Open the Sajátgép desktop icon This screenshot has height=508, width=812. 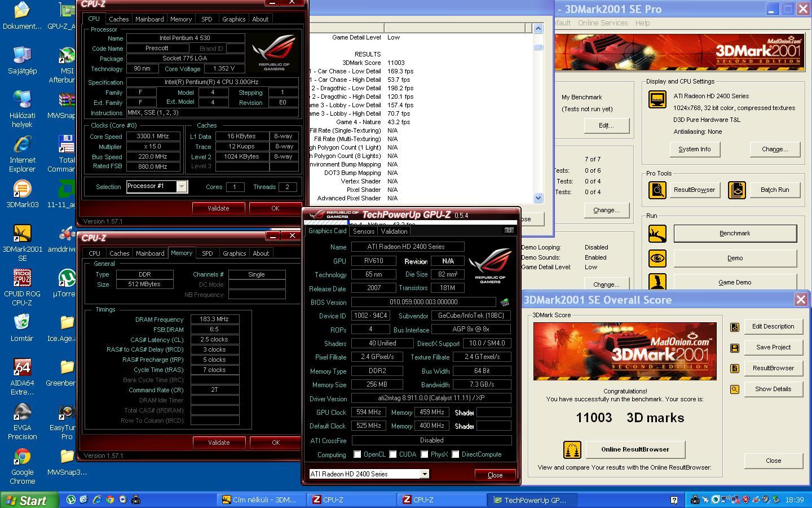[x=22, y=60]
